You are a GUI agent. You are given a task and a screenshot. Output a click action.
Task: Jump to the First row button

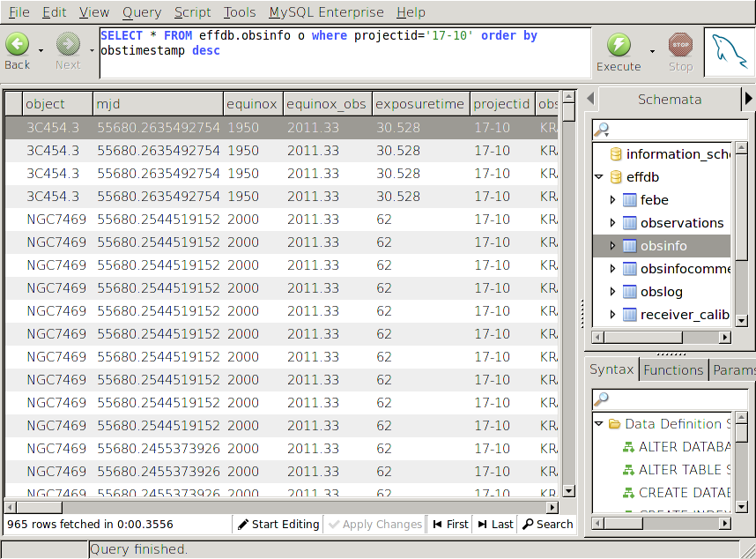pos(451,525)
